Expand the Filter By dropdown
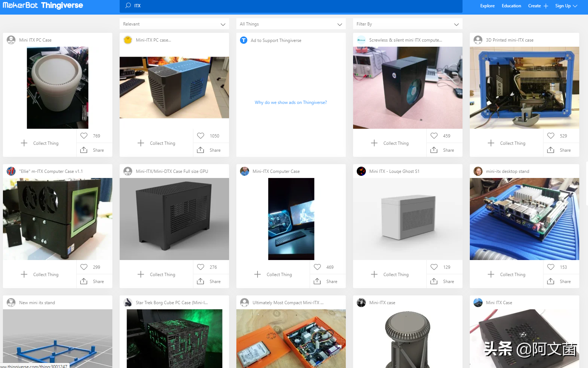This screenshot has width=588, height=368. (408, 24)
